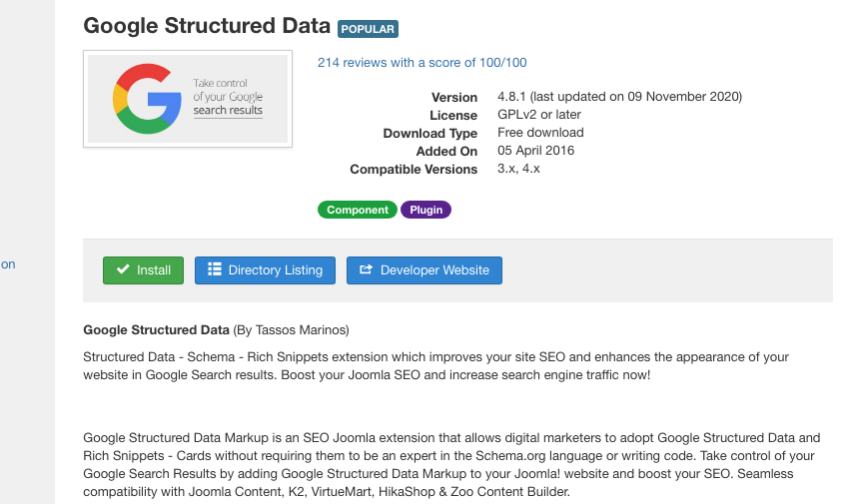This screenshot has width=848, height=504.
Task: Click the POPULAR badge next to title
Action: click(x=368, y=29)
